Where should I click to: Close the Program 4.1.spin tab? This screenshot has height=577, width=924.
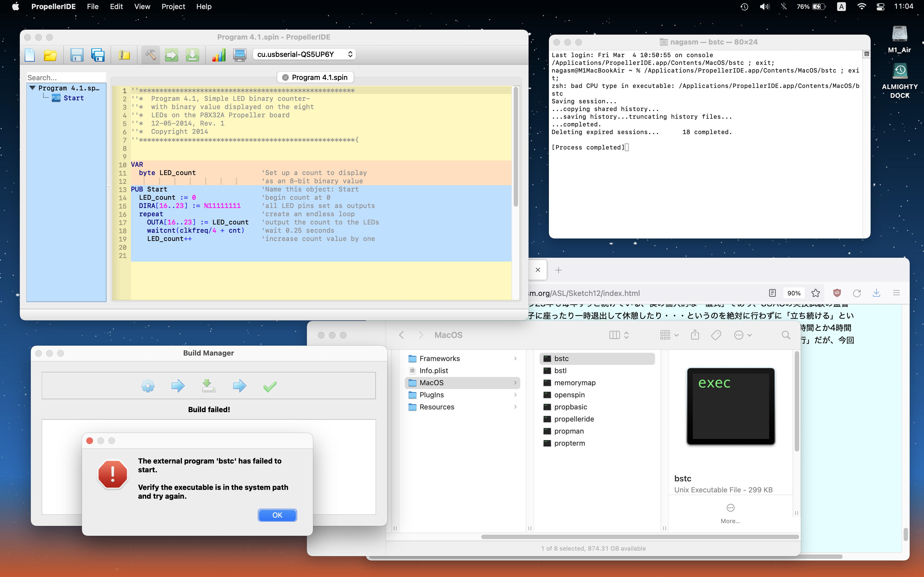pyautogui.click(x=285, y=77)
